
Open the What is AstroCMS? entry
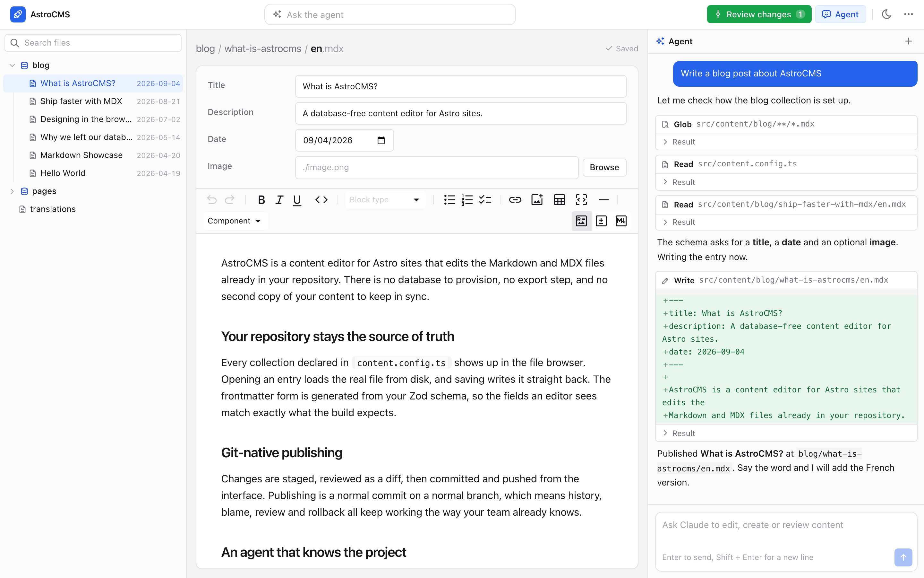pos(93,83)
